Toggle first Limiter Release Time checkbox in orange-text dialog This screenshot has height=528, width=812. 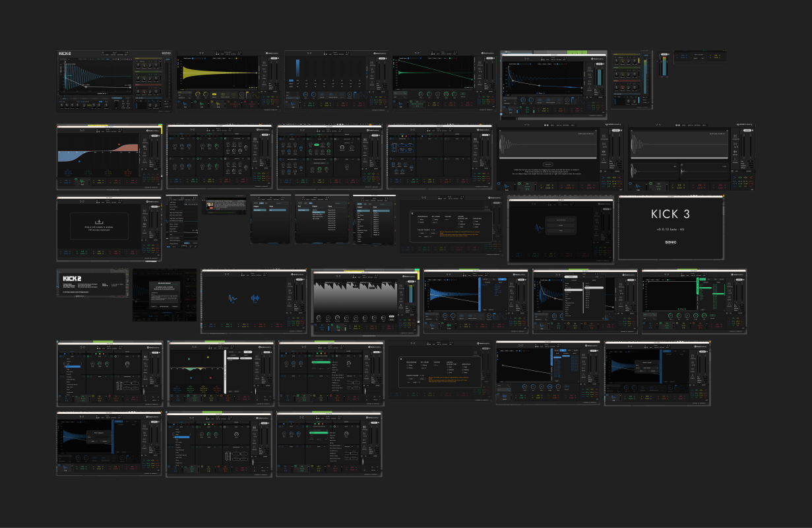pyautogui.click(x=449, y=367)
